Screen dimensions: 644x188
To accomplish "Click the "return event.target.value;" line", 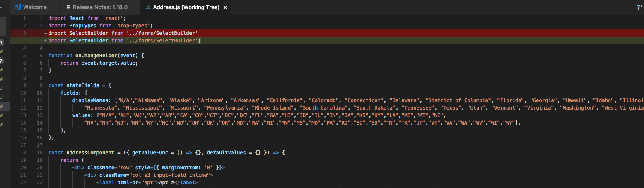I will [x=99, y=63].
